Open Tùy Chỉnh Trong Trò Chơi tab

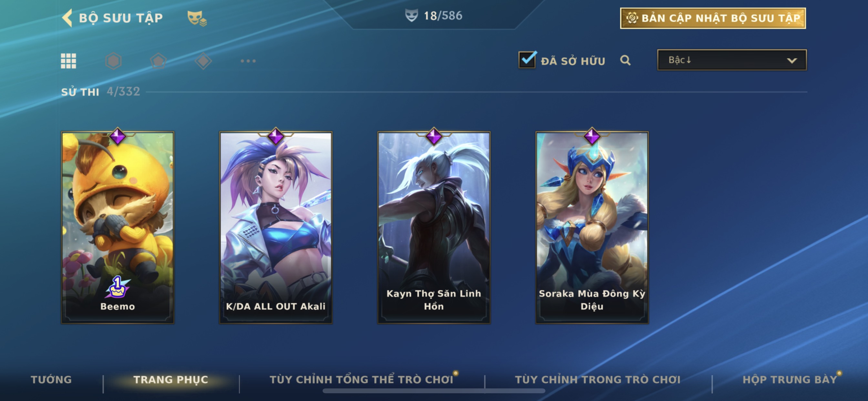click(598, 379)
